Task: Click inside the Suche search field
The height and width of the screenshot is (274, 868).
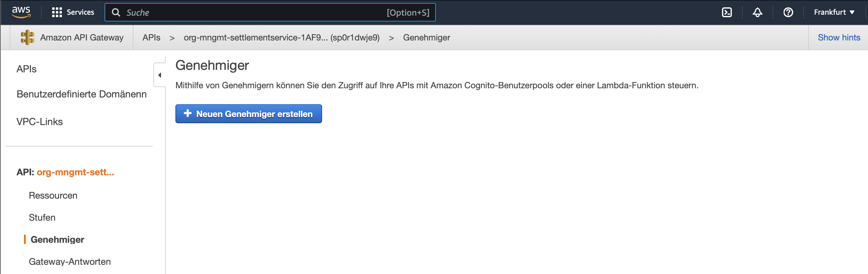Action: (202, 12)
